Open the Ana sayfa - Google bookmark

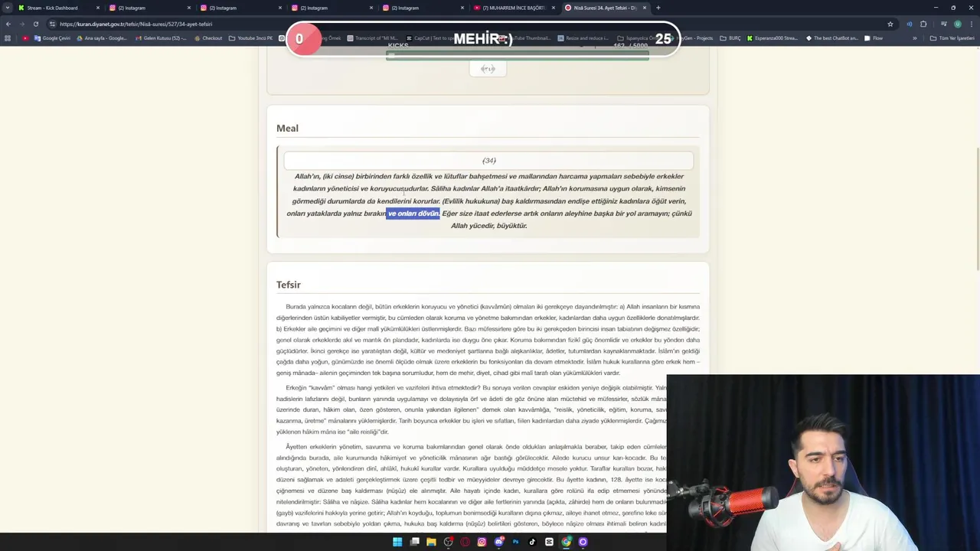pyautogui.click(x=103, y=37)
